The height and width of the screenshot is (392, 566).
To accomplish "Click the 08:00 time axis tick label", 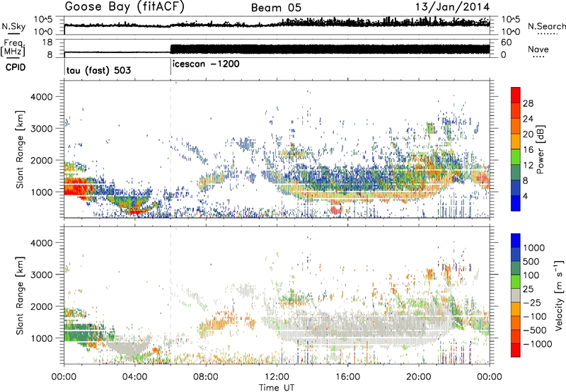I will click(206, 377).
